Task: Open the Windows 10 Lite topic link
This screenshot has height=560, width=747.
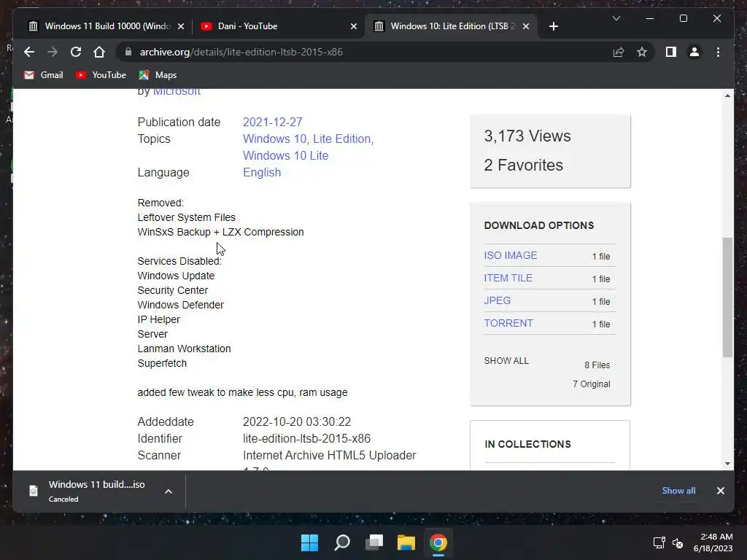Action: [285, 155]
